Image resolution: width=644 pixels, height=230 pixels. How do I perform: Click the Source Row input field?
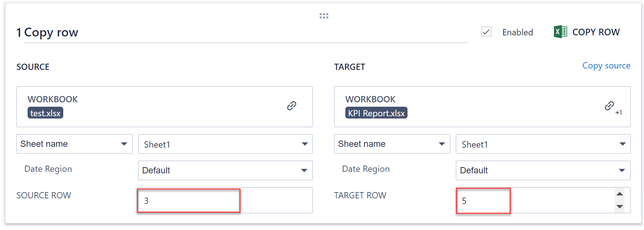[224, 201]
